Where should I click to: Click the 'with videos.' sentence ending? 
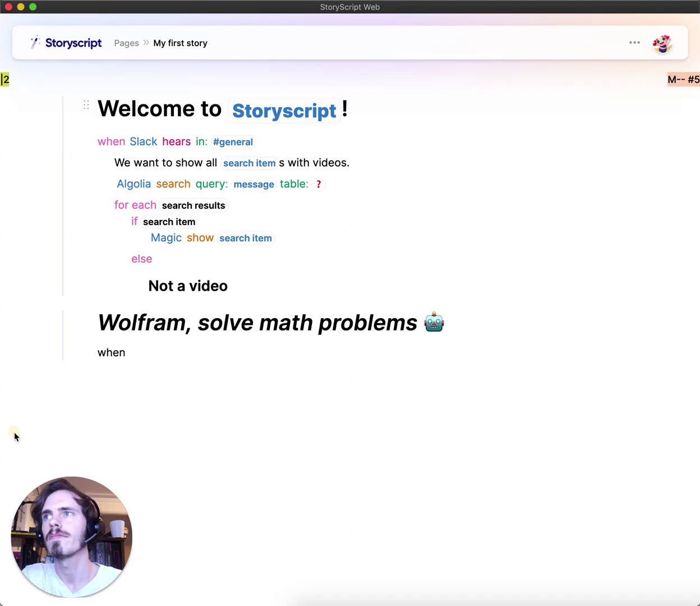click(x=319, y=163)
